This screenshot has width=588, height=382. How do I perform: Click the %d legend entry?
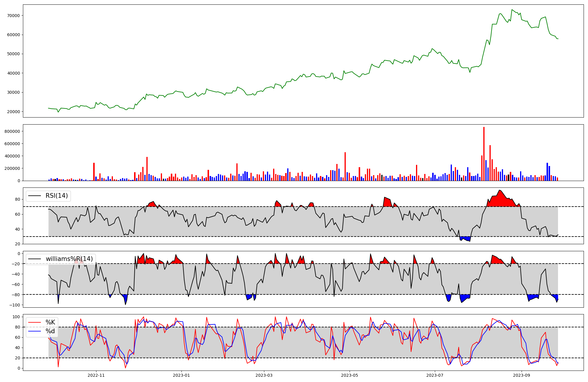pos(50,331)
